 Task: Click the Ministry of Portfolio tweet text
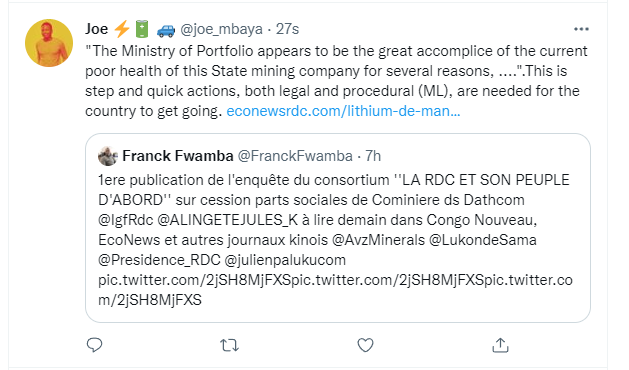[336, 81]
